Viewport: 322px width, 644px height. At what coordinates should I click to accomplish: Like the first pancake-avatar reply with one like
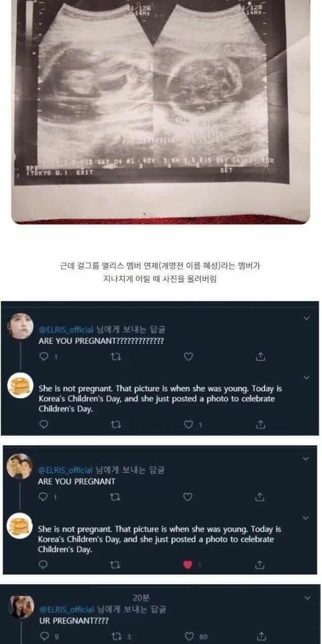188,425
